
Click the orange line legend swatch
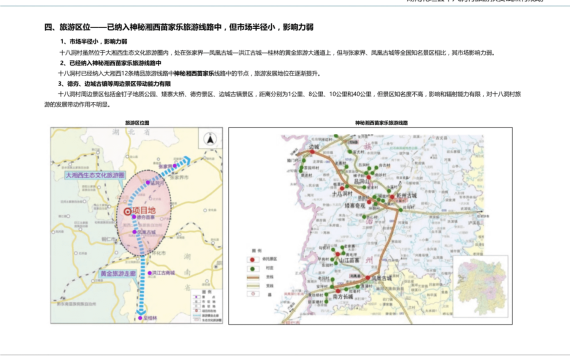coord(253,277)
